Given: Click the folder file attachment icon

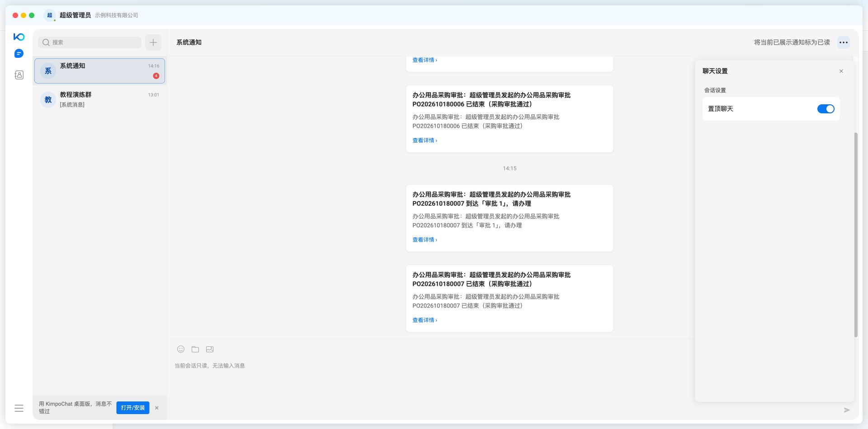Looking at the screenshot, I should [x=195, y=349].
